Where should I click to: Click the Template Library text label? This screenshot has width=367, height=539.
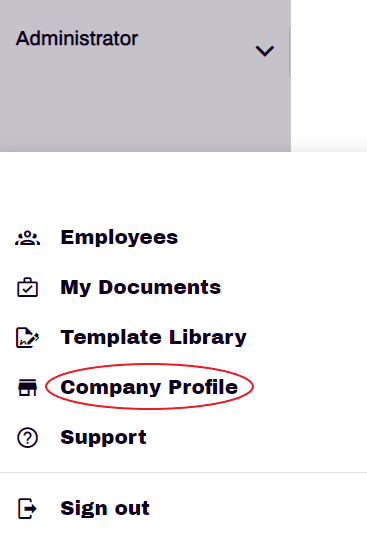click(x=153, y=338)
